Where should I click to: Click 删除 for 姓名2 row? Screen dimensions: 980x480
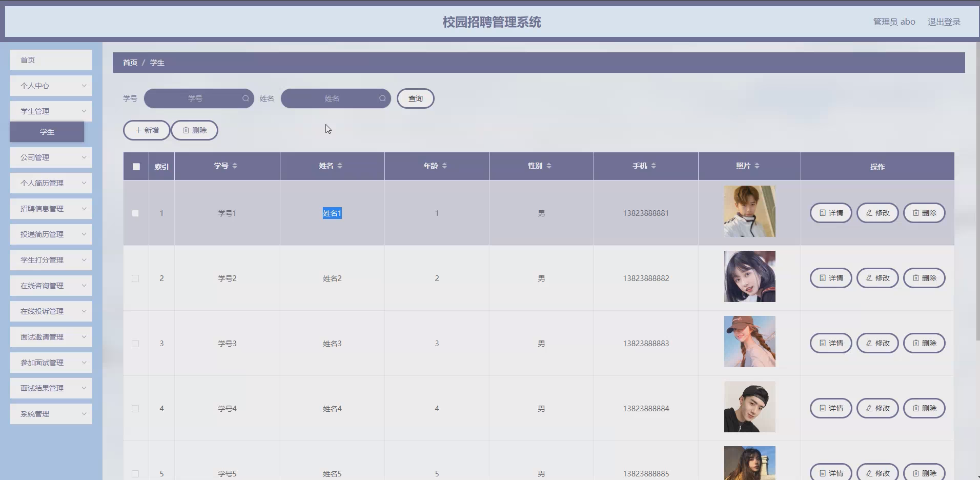[924, 278]
